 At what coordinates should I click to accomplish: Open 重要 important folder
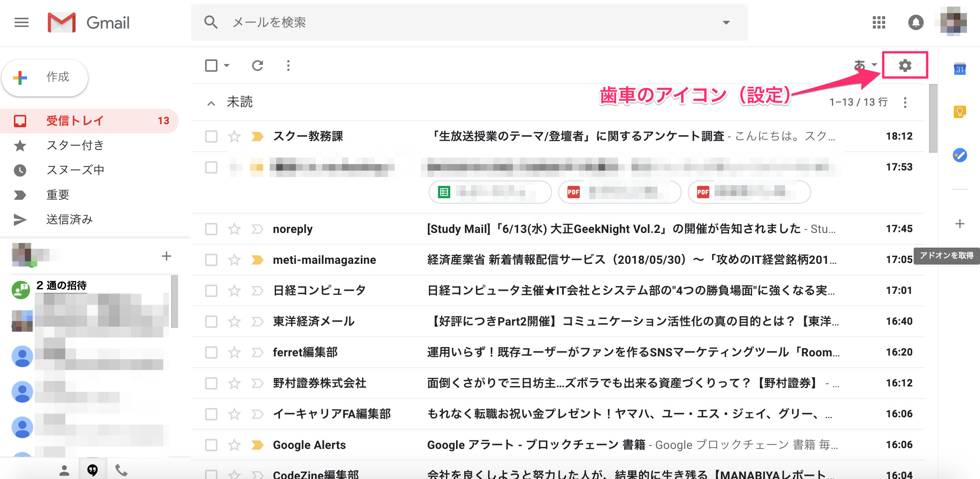click(89, 195)
